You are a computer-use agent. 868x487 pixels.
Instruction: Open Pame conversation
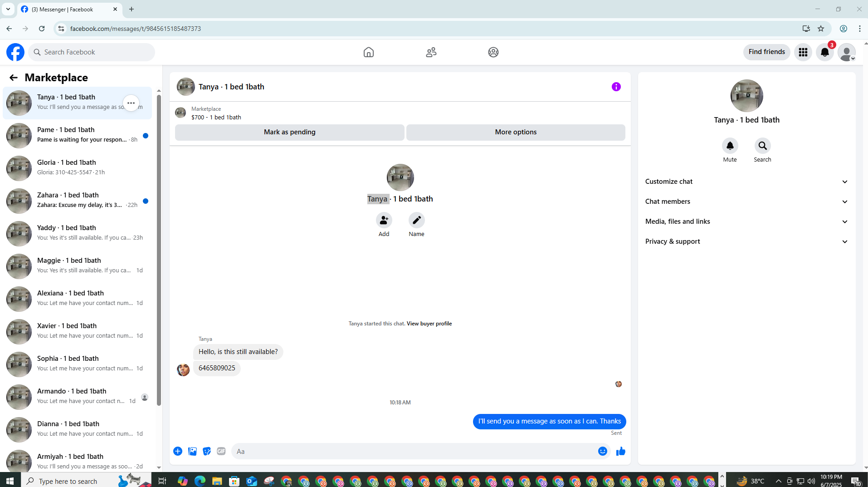pyautogui.click(x=78, y=135)
